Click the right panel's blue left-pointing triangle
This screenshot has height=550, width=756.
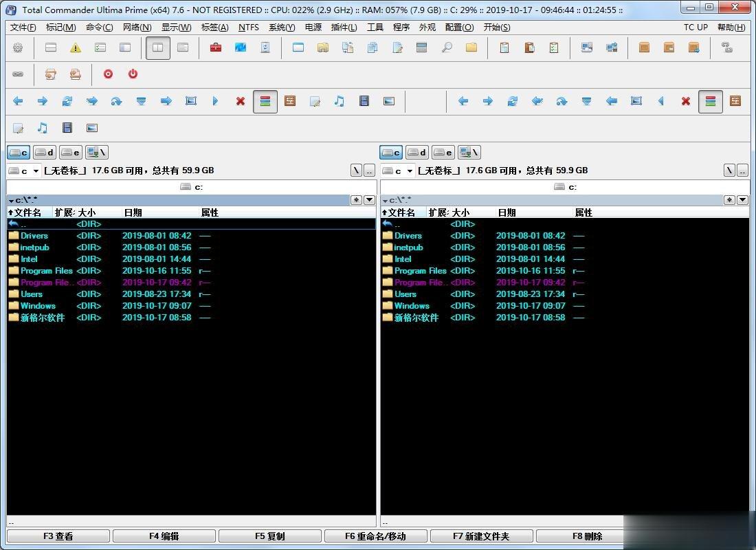coord(661,101)
